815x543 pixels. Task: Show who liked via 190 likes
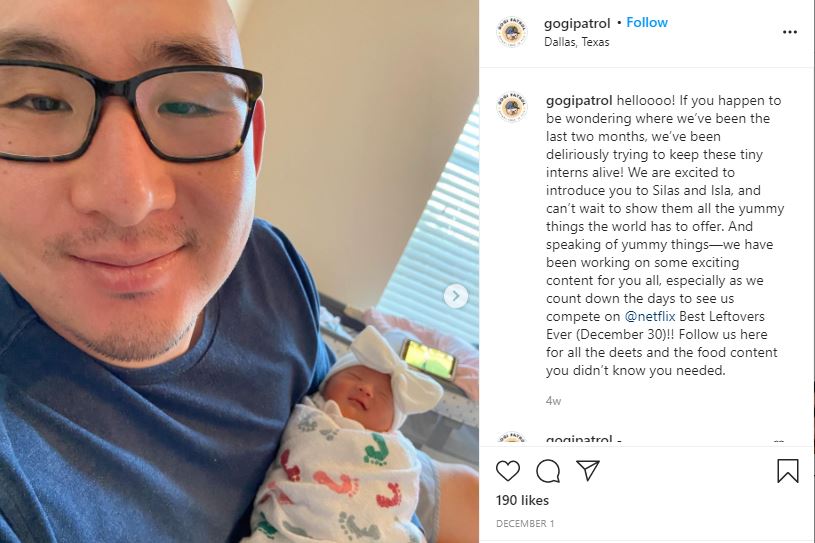click(522, 500)
